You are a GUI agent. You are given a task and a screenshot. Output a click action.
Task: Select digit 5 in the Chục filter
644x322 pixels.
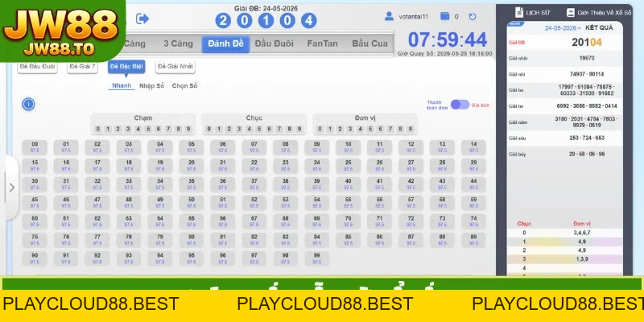point(259,129)
